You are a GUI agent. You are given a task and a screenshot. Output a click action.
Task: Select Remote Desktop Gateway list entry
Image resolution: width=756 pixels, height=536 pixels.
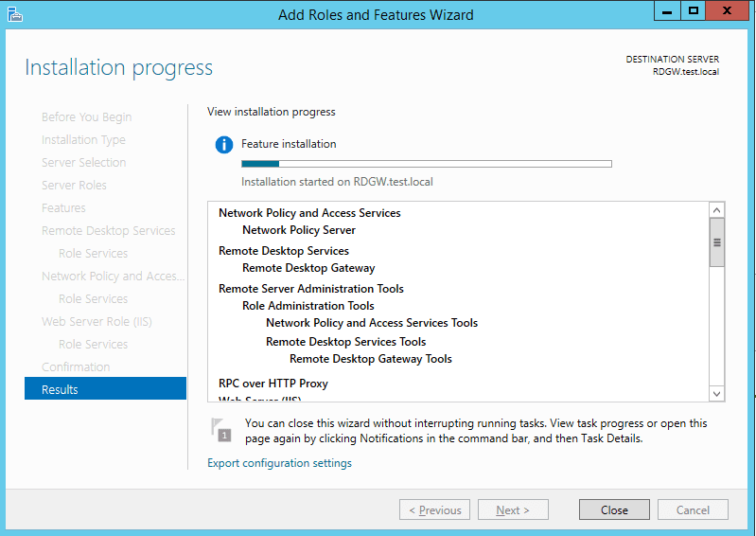(x=308, y=268)
